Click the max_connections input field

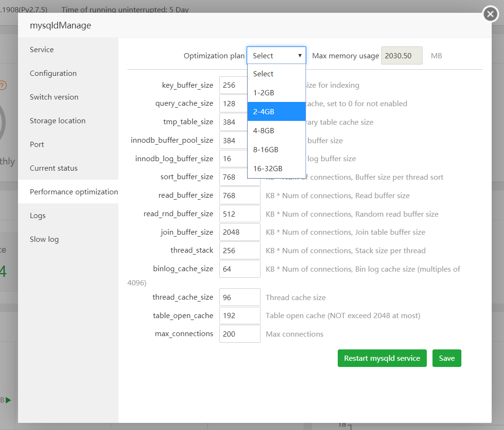pos(239,334)
